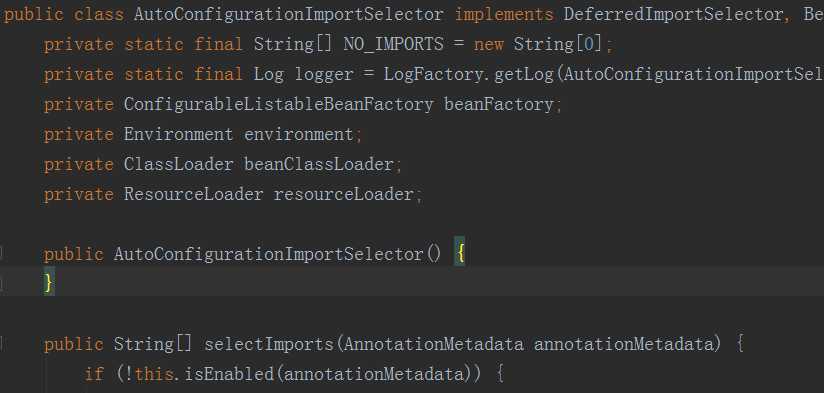Click the Environment type name
This screenshot has height=393, width=824.
179,135
